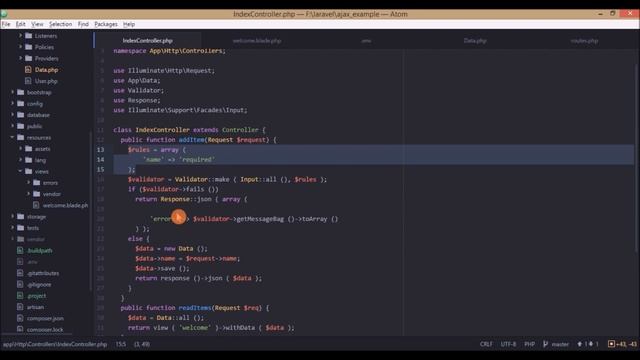
Task: Open the Find menu
Action: pyautogui.click(x=83, y=24)
